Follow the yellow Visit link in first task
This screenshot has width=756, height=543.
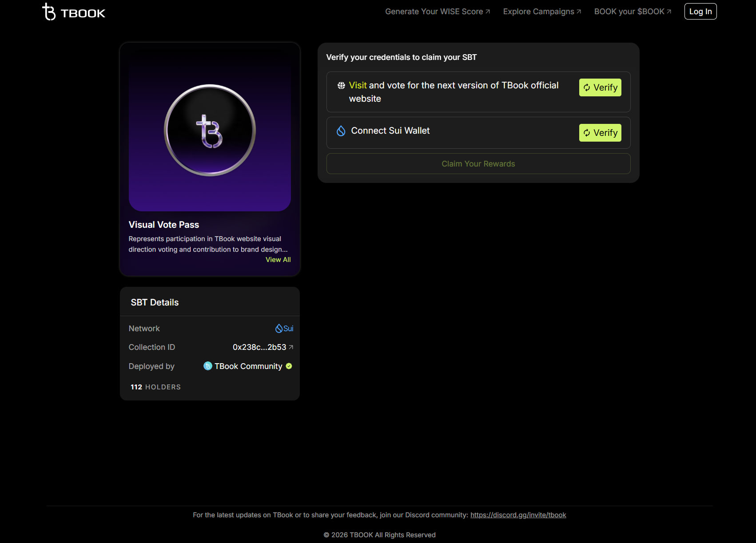[x=358, y=85]
